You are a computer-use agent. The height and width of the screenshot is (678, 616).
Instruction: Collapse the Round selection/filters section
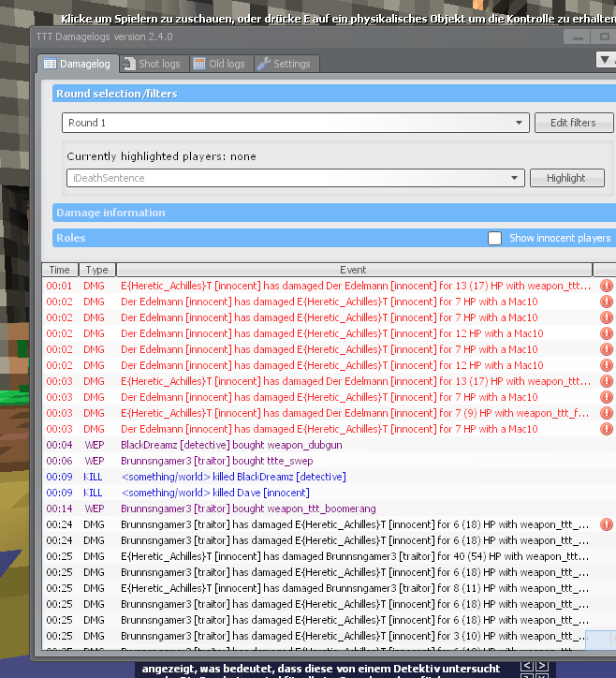click(x=116, y=94)
